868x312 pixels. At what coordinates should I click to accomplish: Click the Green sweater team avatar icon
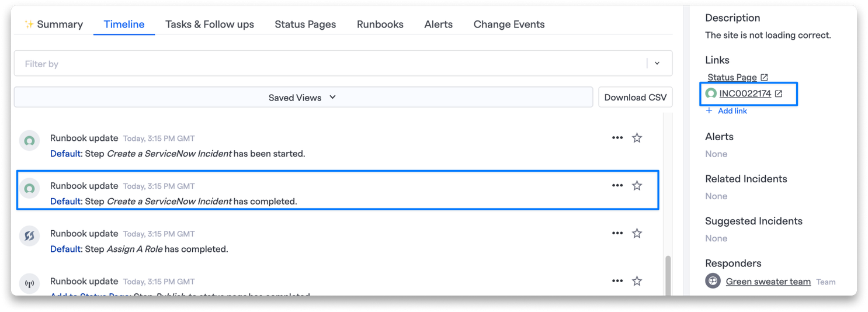pos(713,280)
